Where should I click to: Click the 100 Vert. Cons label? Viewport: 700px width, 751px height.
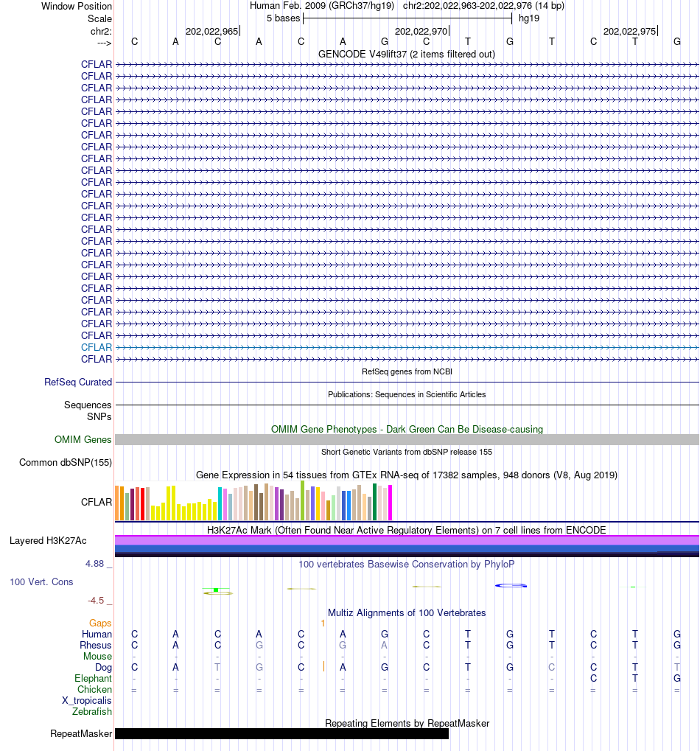tap(42, 582)
